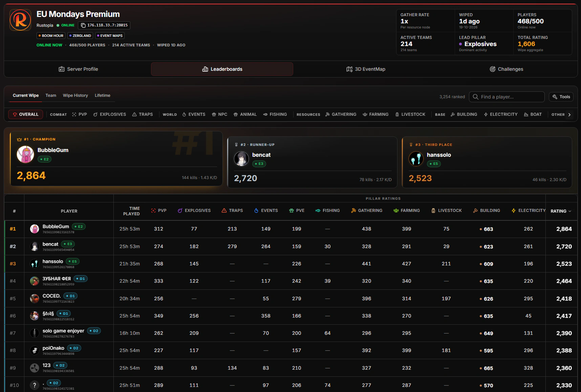
Task: Click the Rustopia server logo
Action: 20,20
